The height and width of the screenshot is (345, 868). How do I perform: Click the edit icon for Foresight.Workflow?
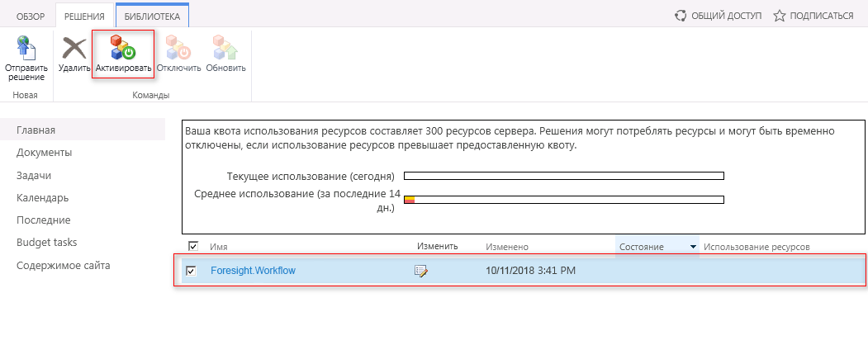[x=421, y=271]
